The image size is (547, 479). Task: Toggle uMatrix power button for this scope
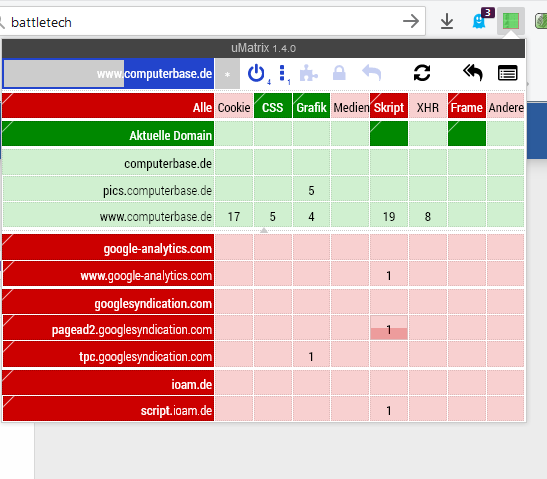(x=256, y=74)
